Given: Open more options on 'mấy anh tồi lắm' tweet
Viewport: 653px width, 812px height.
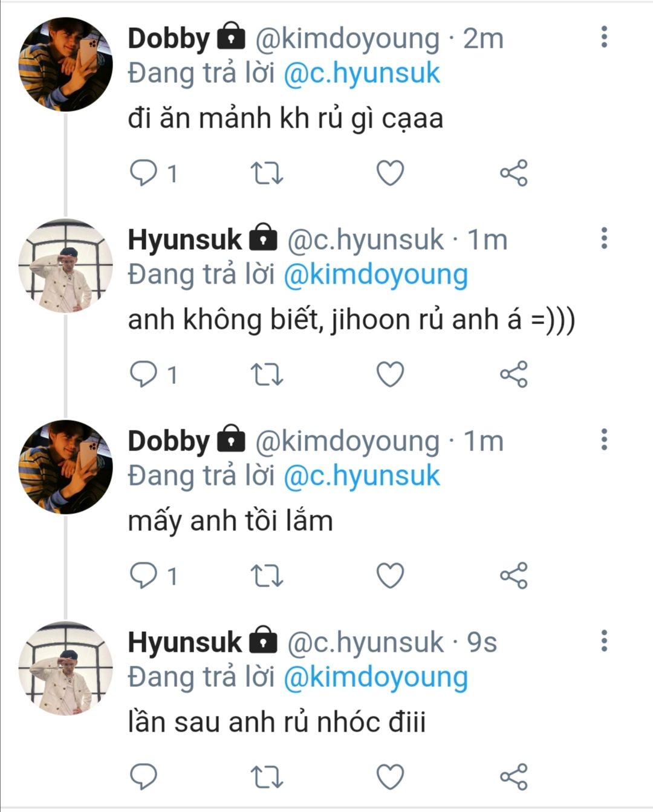Looking at the screenshot, I should [603, 440].
